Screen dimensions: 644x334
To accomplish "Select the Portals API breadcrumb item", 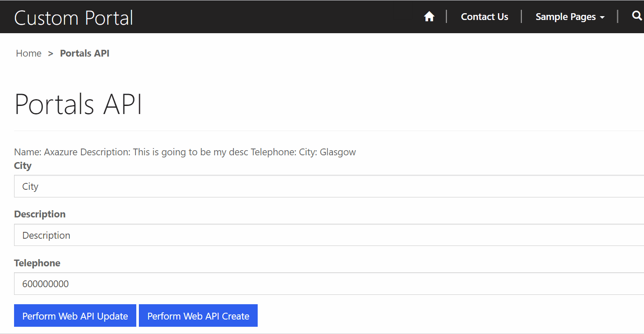I will coord(85,53).
